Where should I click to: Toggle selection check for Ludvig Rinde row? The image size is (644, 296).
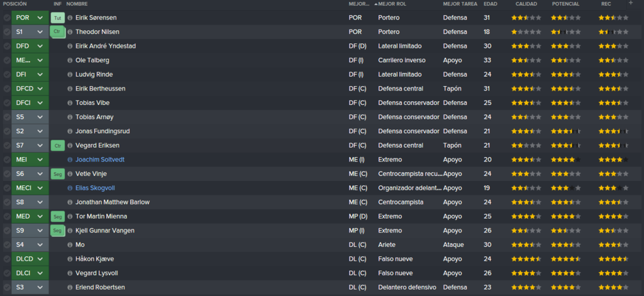(x=7, y=74)
